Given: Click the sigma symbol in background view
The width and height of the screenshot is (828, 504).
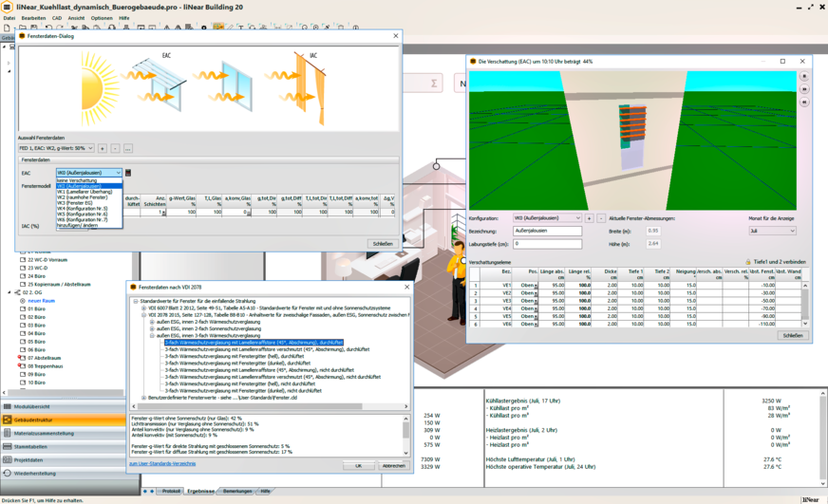Looking at the screenshot, I should [434, 84].
